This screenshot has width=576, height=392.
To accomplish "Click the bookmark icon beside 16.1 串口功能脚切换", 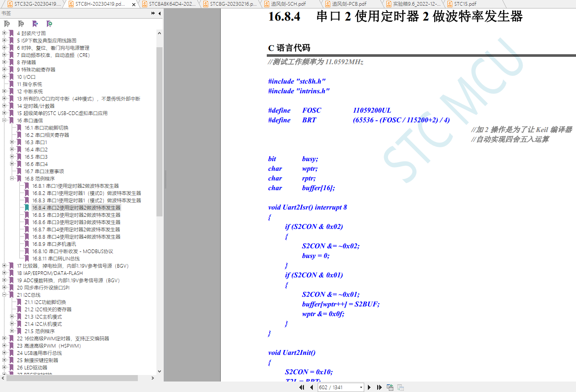I will click(x=19, y=128).
